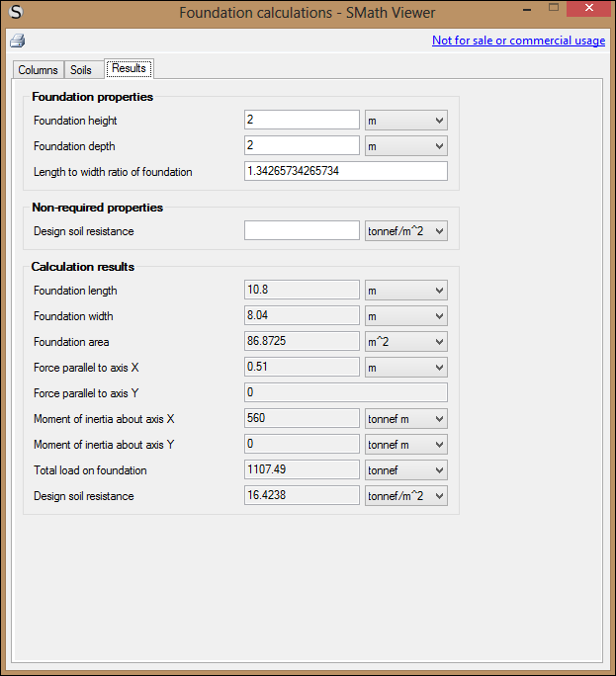
Task: Select the Results tab
Action: pyautogui.click(x=129, y=69)
